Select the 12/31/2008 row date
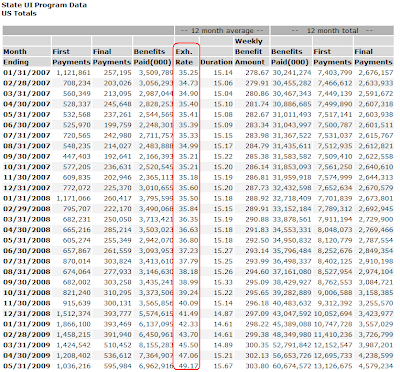The width and height of the screenshot is (400, 372). [x=27, y=314]
